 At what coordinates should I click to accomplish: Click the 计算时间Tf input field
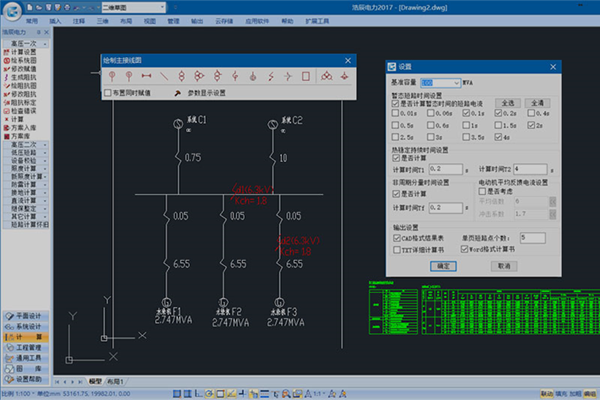click(446, 208)
